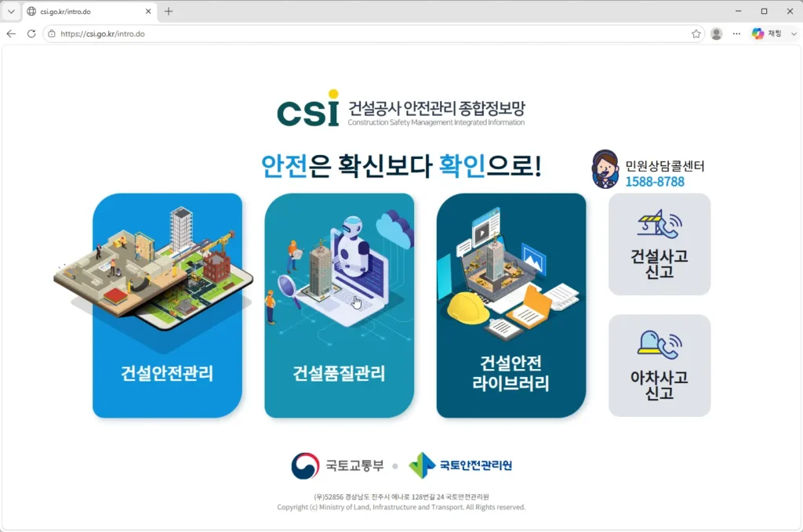Screen dimensions: 803x532
Task: Bookmark this page with the star icon
Action: 696,34
